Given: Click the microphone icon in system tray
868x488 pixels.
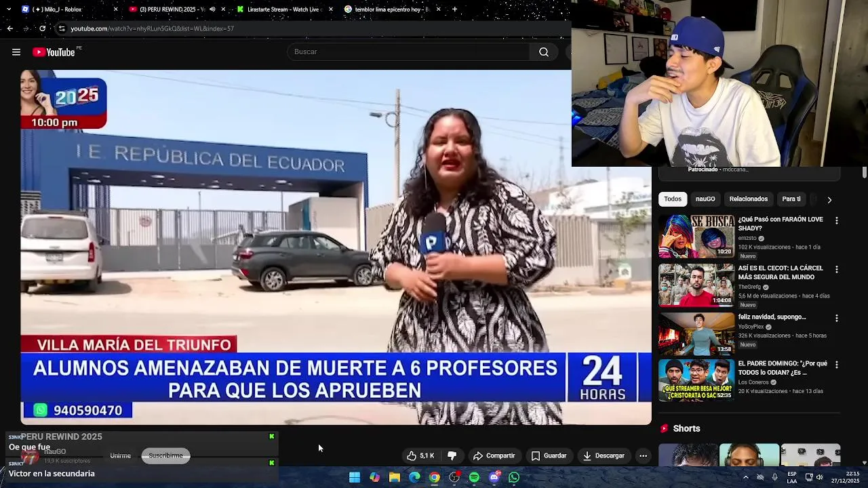Looking at the screenshot, I should tap(774, 477).
